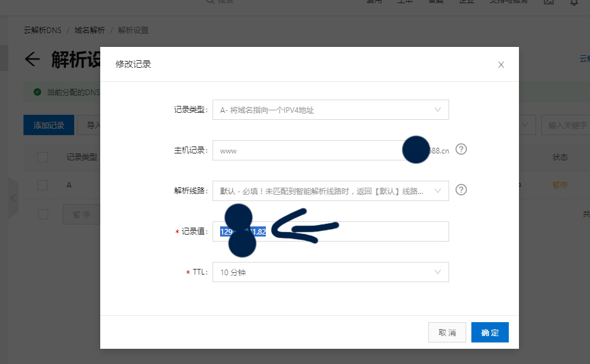Click the 输入关键字 search field
The image size is (590, 364).
[x=565, y=125]
